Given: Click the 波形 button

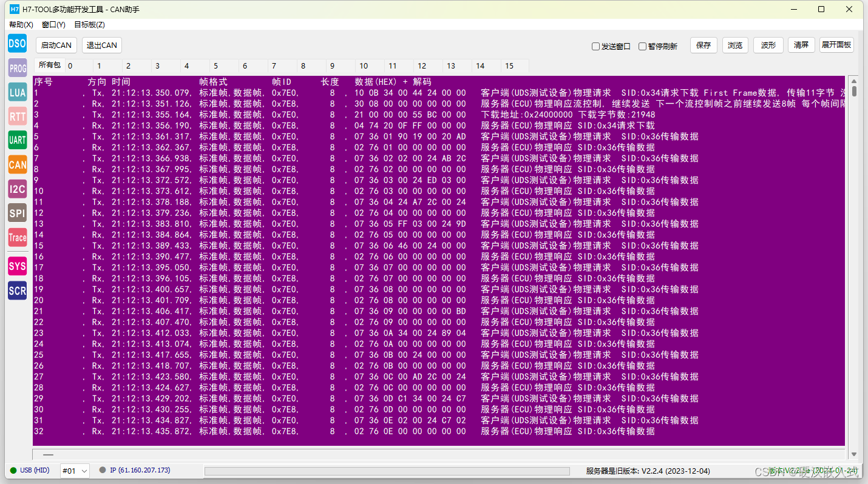Looking at the screenshot, I should coord(768,45).
